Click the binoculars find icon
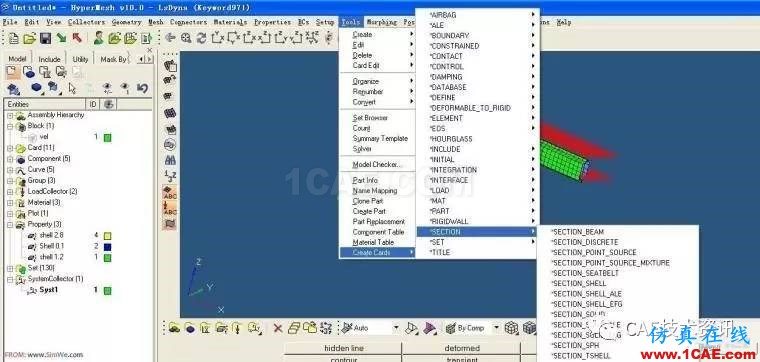 (170, 160)
